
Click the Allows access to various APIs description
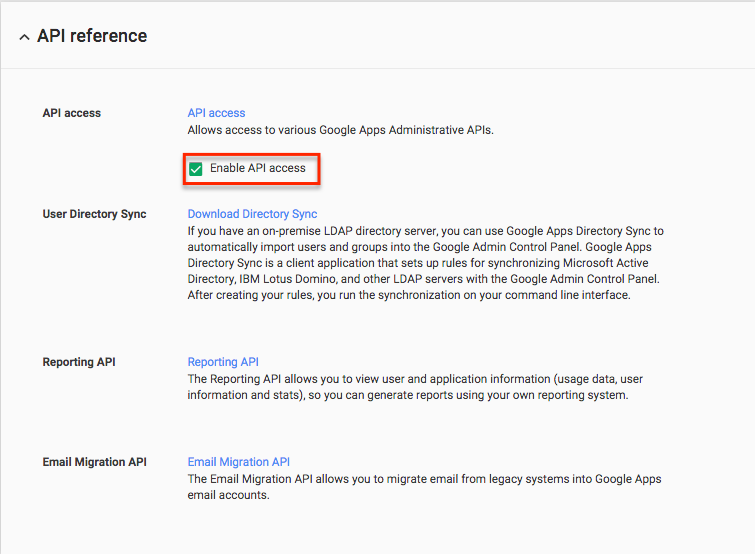pos(340,130)
